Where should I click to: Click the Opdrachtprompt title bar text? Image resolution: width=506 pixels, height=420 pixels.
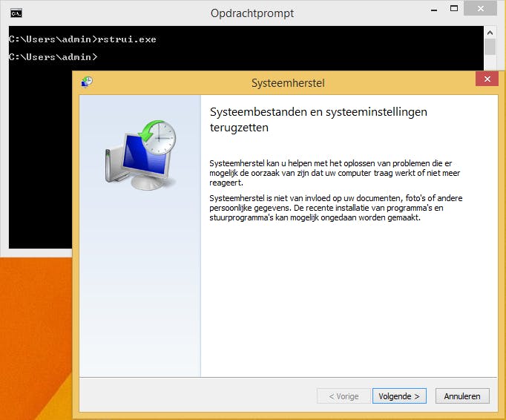pos(252,13)
